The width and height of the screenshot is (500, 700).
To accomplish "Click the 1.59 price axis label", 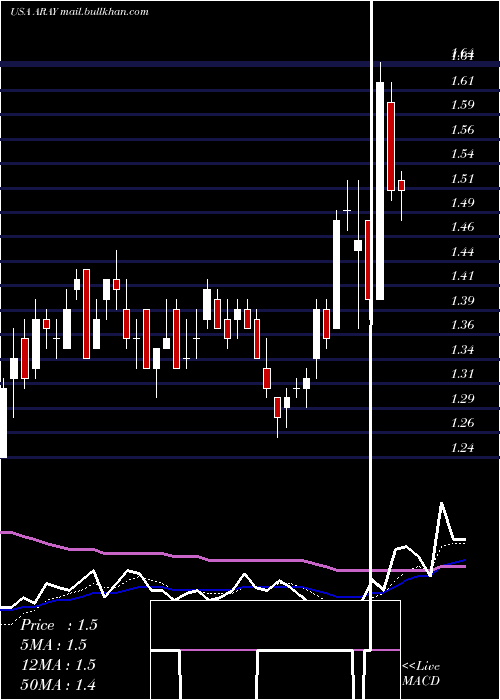I will click(462, 105).
